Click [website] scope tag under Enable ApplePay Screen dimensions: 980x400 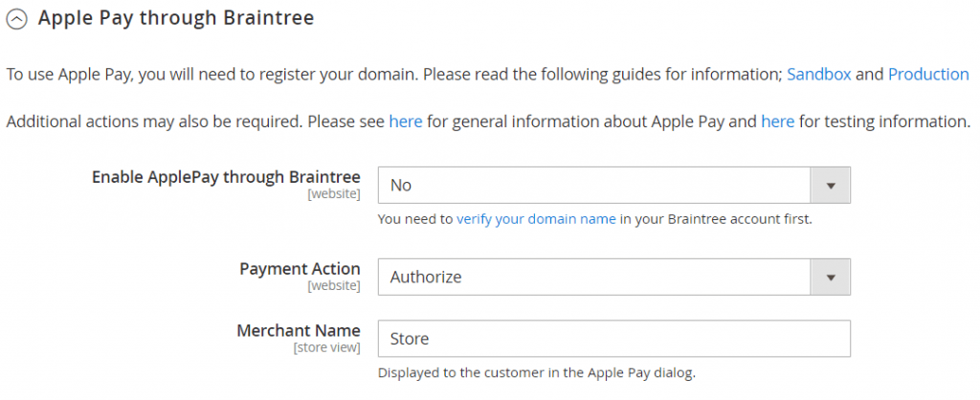(x=333, y=194)
